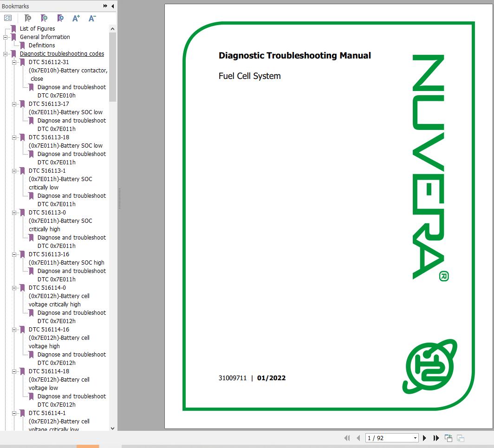Open Diagnostic troubleshooting codes bookmark

[62, 53]
